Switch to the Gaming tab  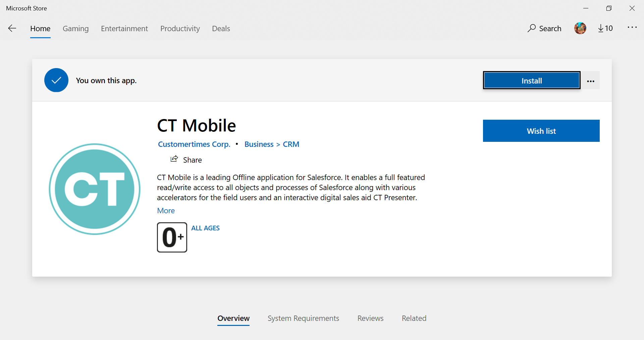click(75, 29)
